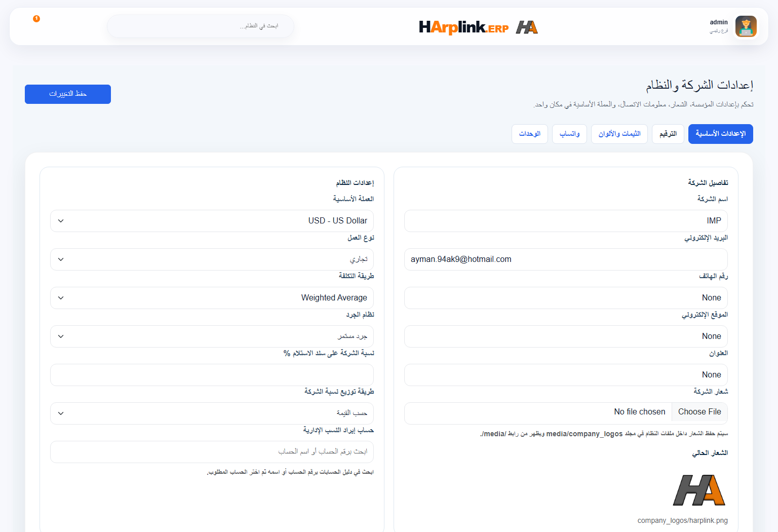Click the admin username text
778x532 pixels.
pos(718,22)
